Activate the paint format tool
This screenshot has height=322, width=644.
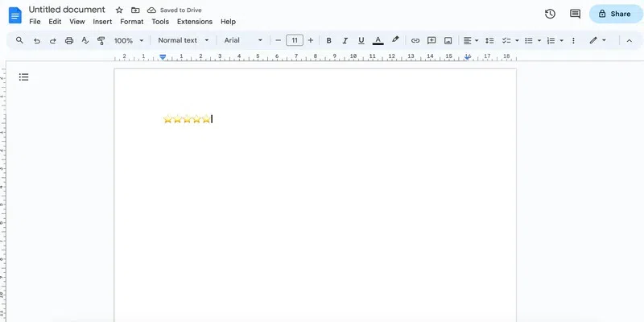[101, 40]
